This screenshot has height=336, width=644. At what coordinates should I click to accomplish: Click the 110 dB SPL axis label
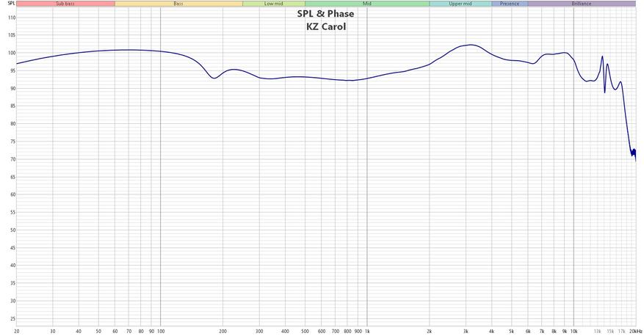[x=12, y=18]
